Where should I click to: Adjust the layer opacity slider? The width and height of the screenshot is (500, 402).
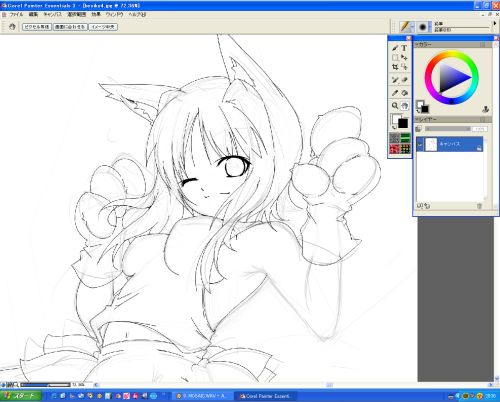[448, 129]
